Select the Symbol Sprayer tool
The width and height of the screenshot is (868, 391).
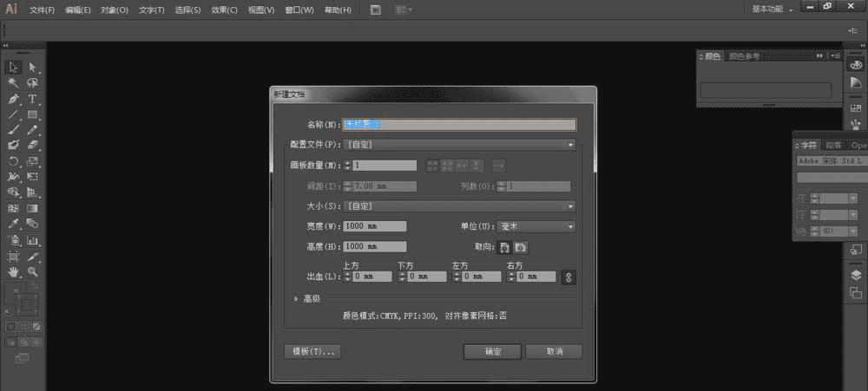click(x=14, y=240)
